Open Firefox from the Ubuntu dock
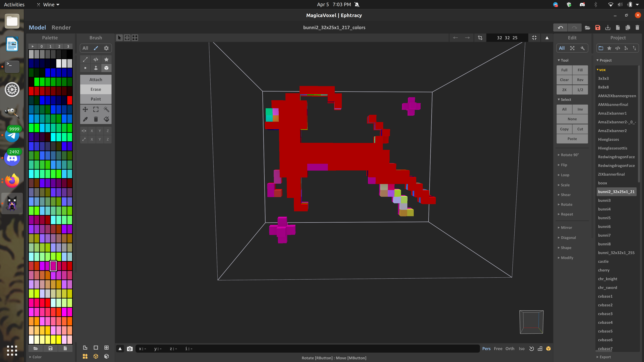This screenshot has width=644, height=362. [x=12, y=181]
